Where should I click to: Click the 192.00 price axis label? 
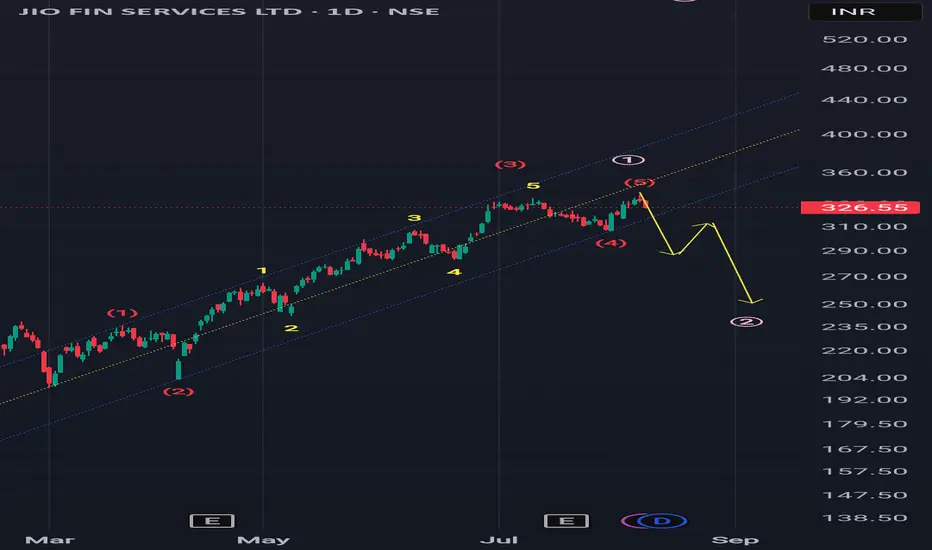(x=864, y=400)
